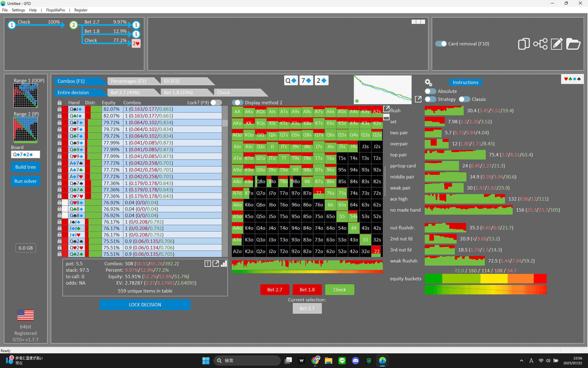
Task: Click the Range 1 (OOP) thumbnail
Action: pos(25,96)
